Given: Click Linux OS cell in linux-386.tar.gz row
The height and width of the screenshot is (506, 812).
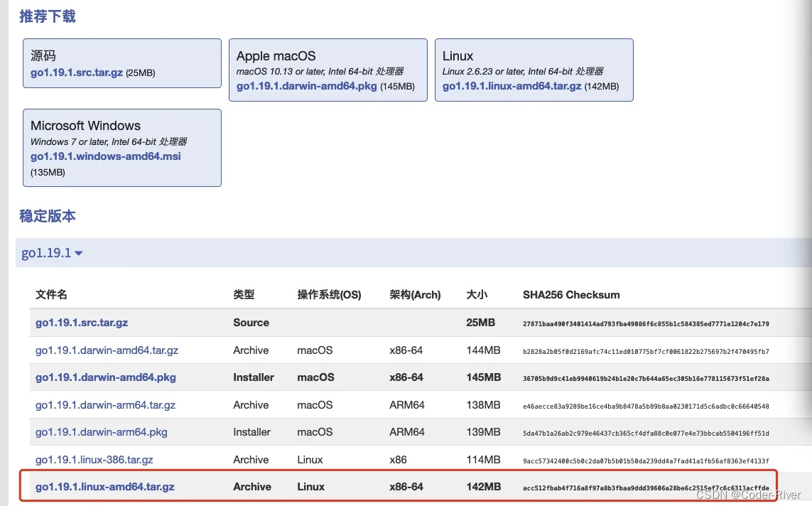Looking at the screenshot, I should pos(310,459).
